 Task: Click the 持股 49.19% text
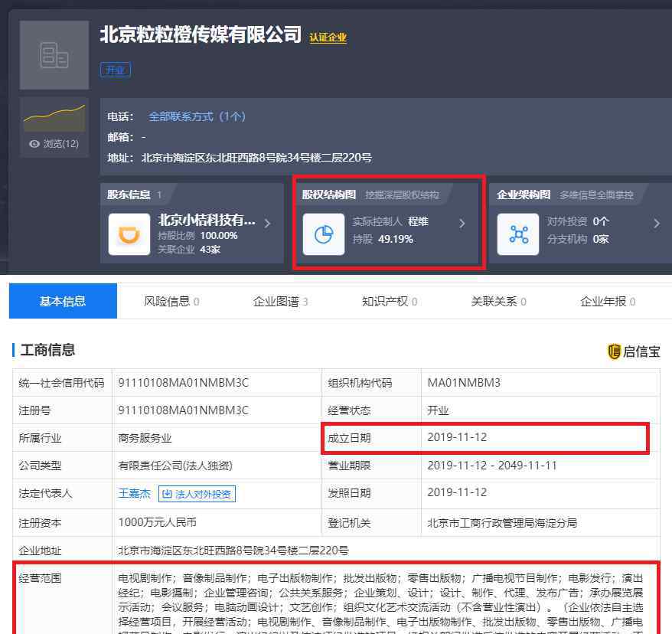[383, 239]
